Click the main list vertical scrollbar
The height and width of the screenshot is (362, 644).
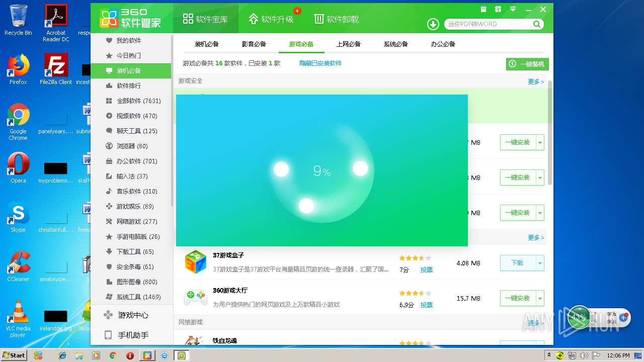(x=549, y=132)
